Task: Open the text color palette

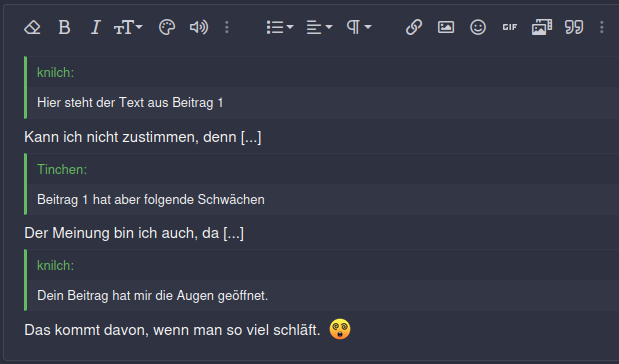Action: coord(167,27)
